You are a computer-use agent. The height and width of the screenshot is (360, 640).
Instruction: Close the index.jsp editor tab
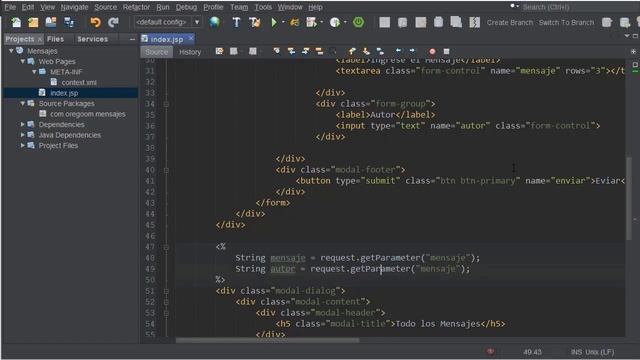point(191,38)
